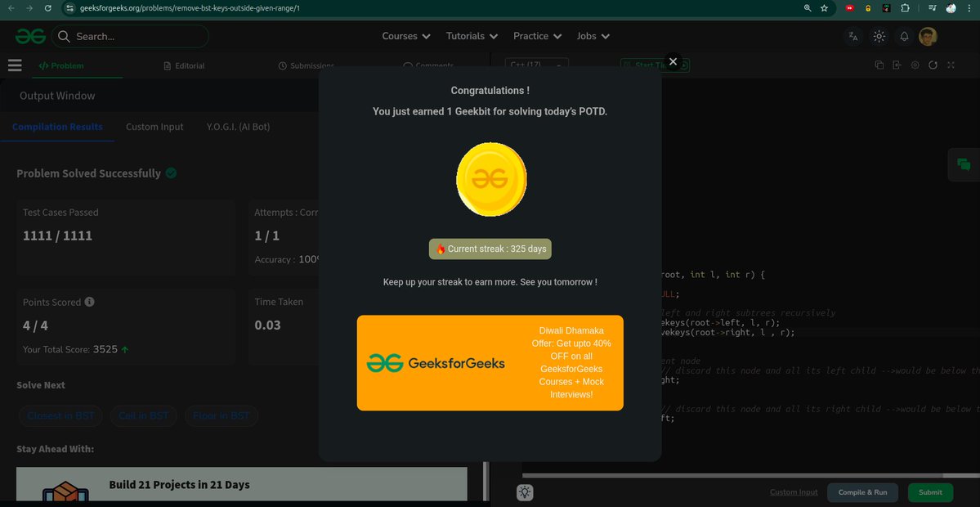Open the Chrome three-dot menu
Image resolution: width=980 pixels, height=507 pixels.
(969, 8)
